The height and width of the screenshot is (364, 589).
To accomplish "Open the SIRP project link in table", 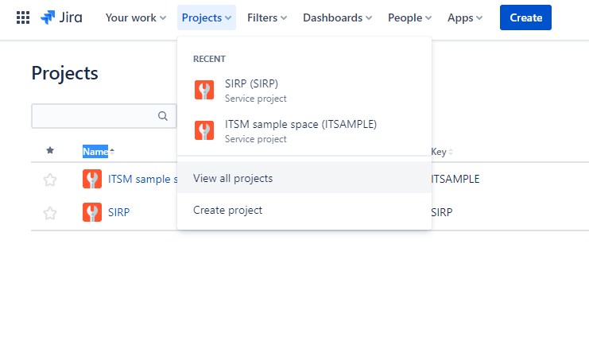I will pyautogui.click(x=118, y=212).
